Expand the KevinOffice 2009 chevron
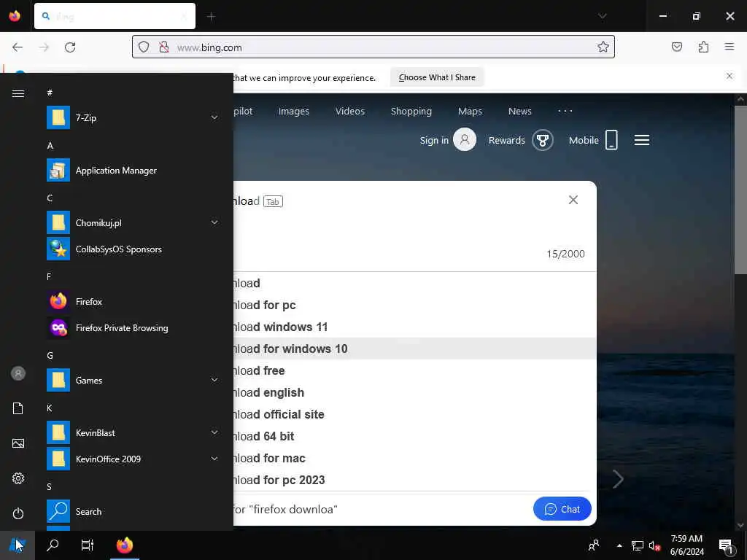 [x=214, y=459]
